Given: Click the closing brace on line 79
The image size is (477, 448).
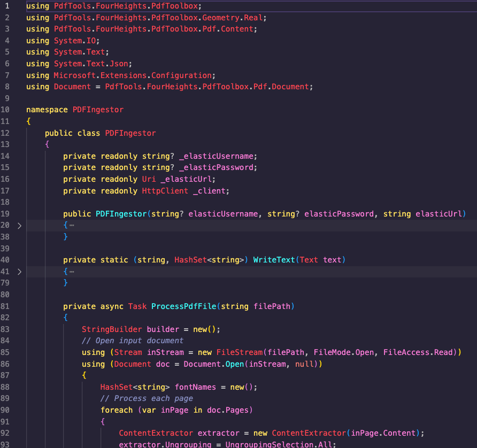Looking at the screenshot, I should click(x=65, y=283).
